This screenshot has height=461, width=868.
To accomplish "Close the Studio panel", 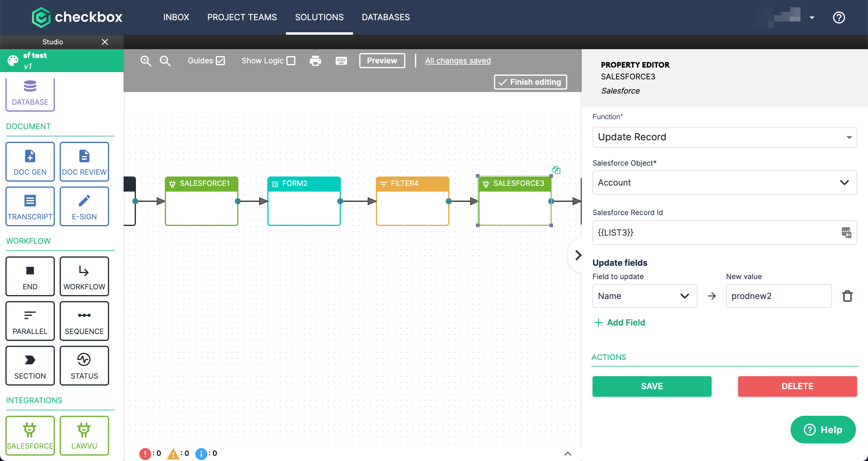I will tap(105, 42).
